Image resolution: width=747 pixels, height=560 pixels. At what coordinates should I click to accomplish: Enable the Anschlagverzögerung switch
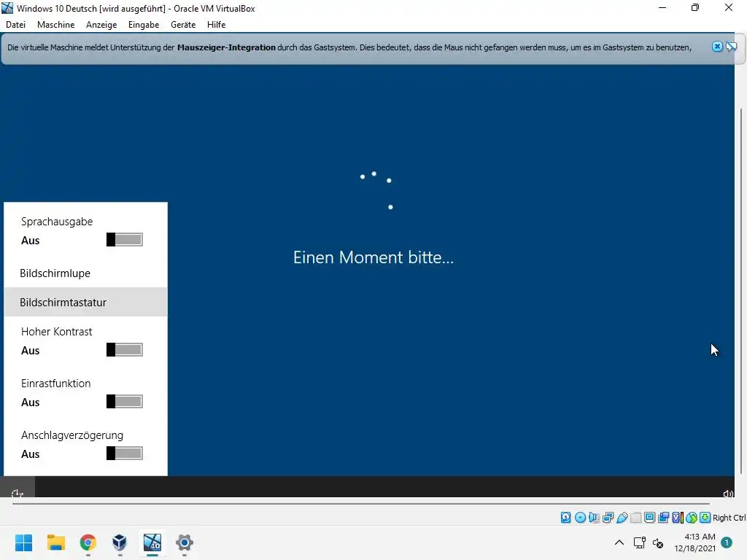tap(124, 454)
